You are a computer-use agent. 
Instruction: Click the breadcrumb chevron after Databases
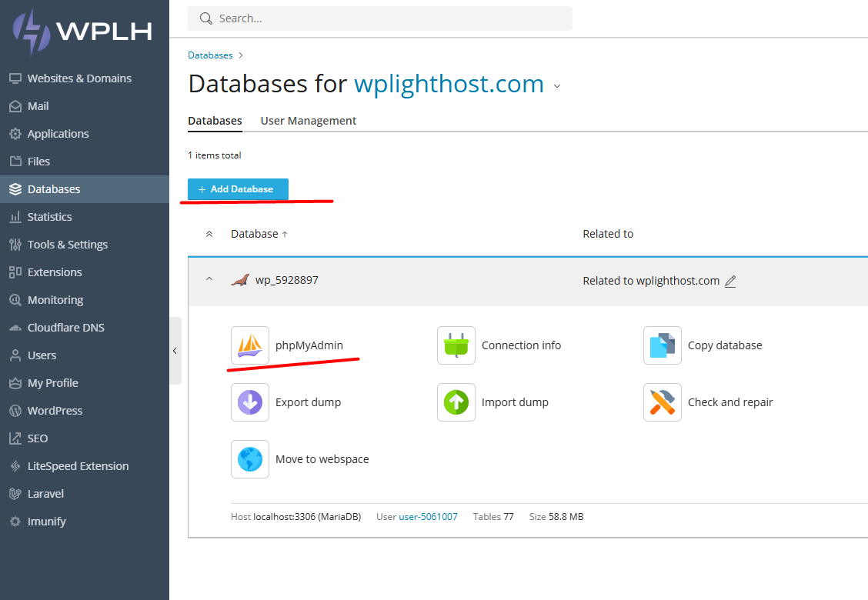coord(241,55)
